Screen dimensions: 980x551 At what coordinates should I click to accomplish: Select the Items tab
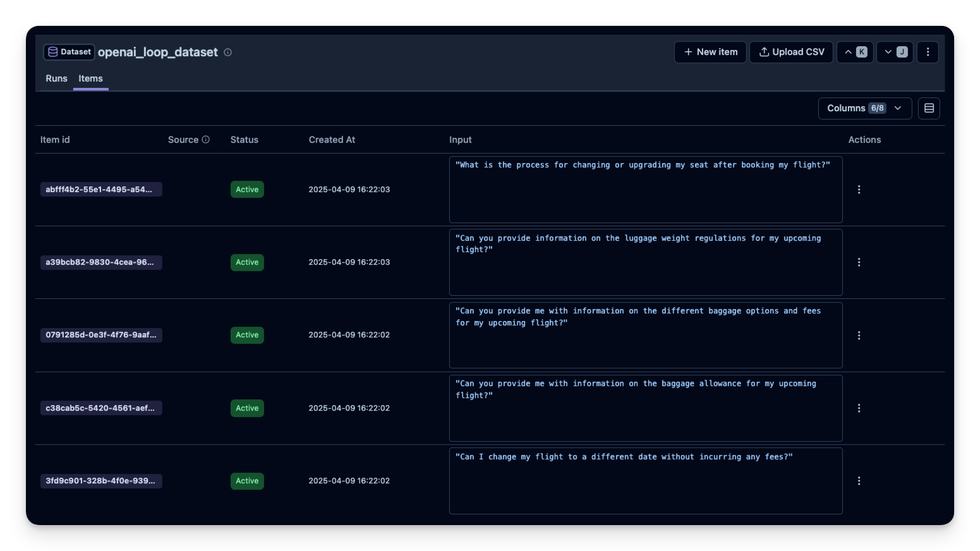(x=90, y=78)
